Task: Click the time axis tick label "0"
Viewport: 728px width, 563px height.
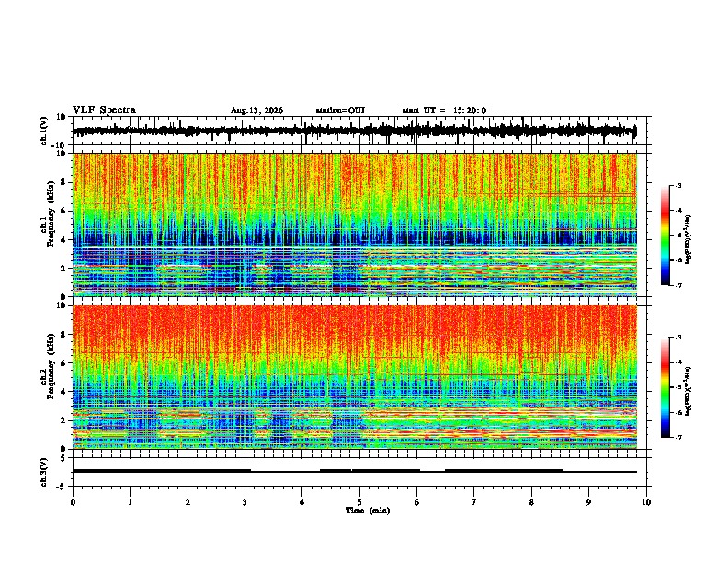Action: [x=73, y=502]
